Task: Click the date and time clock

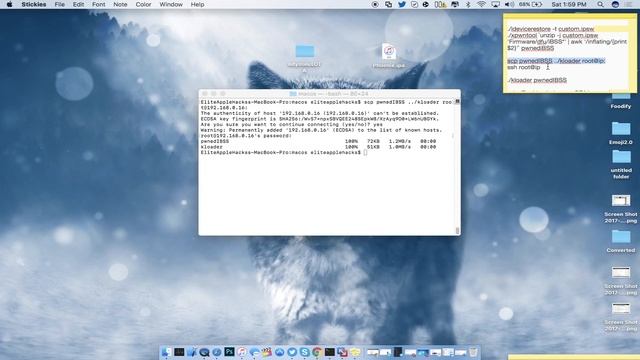Action: click(569, 4)
